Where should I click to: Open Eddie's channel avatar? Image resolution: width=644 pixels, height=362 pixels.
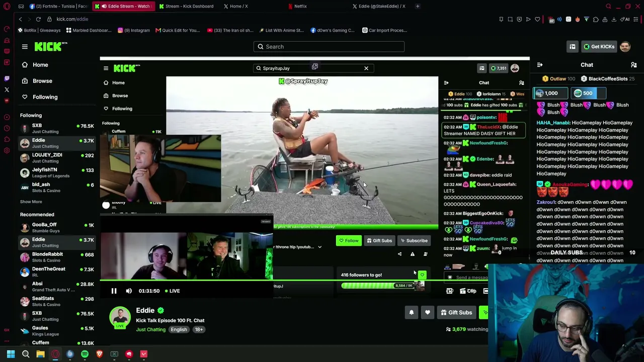(120, 317)
